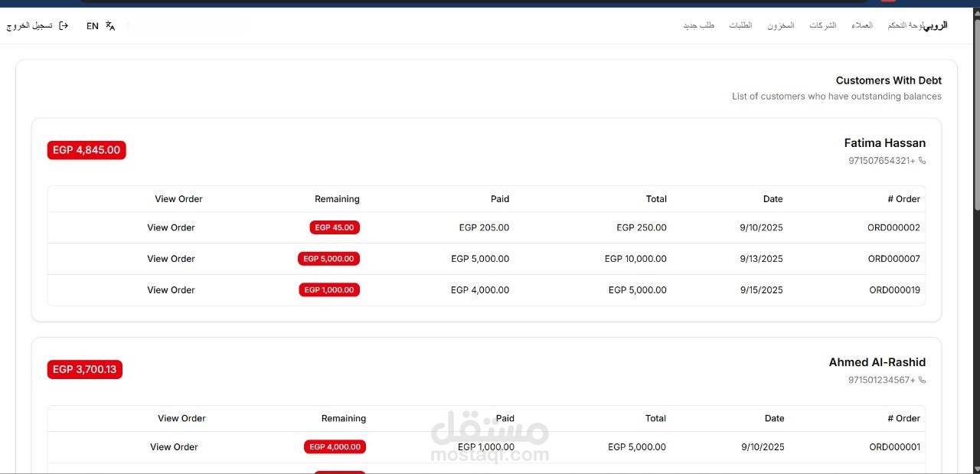This screenshot has width=980, height=474.
Task: Click the EGP 10,000.00 total cell
Action: 635,259
